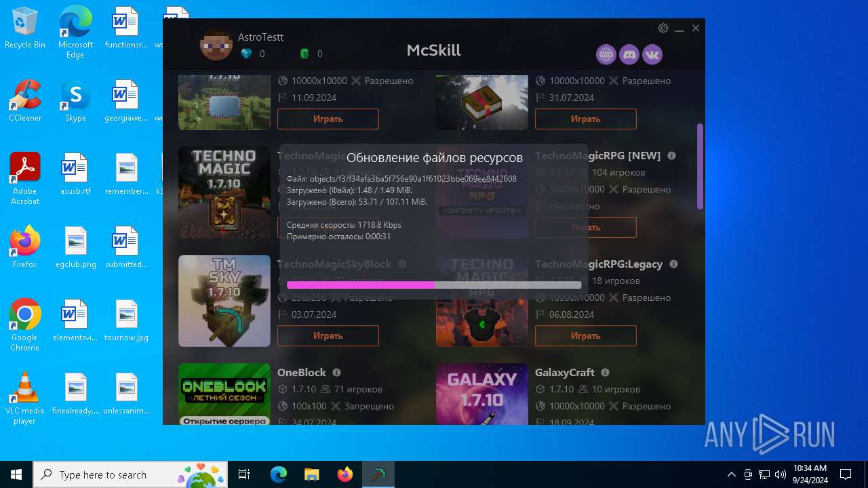The height and width of the screenshot is (488, 868).
Task: Open VLC media player desktop shortcut
Action: coord(25,399)
